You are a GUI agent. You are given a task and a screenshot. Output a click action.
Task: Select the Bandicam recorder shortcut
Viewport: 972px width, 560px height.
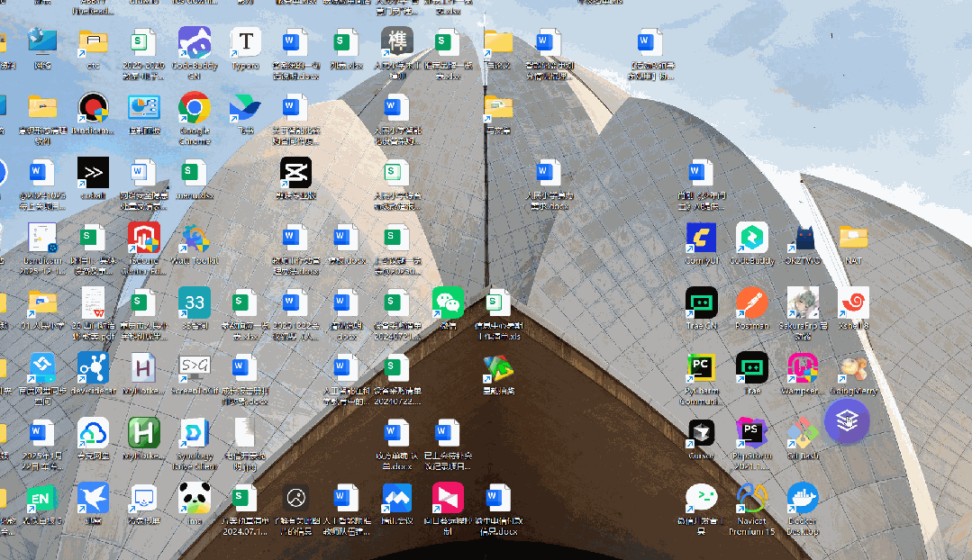pyautogui.click(x=93, y=108)
